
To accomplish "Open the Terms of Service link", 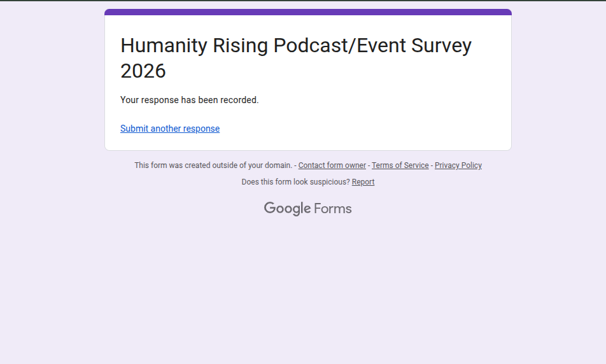I will (400, 165).
